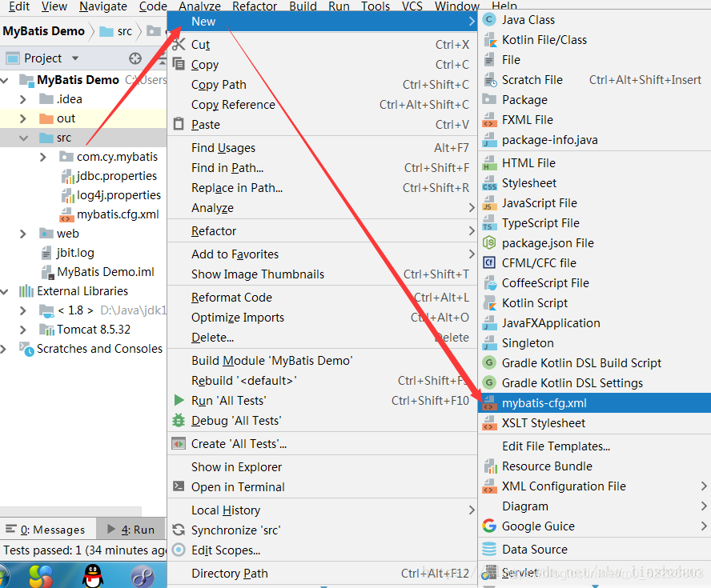This screenshot has width=711, height=588.
Task: Click the Kotlin File/Class icon
Action: tap(489, 40)
